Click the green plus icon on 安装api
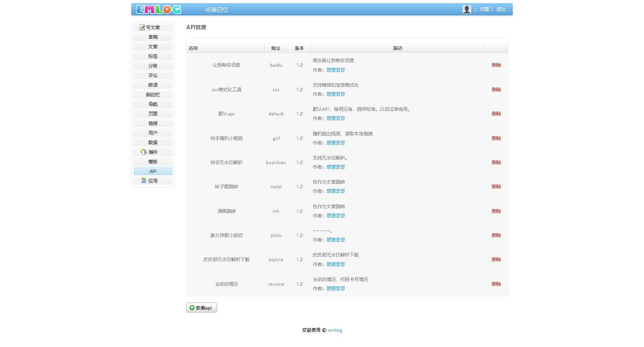This screenshot has height=347, width=644. (192, 308)
